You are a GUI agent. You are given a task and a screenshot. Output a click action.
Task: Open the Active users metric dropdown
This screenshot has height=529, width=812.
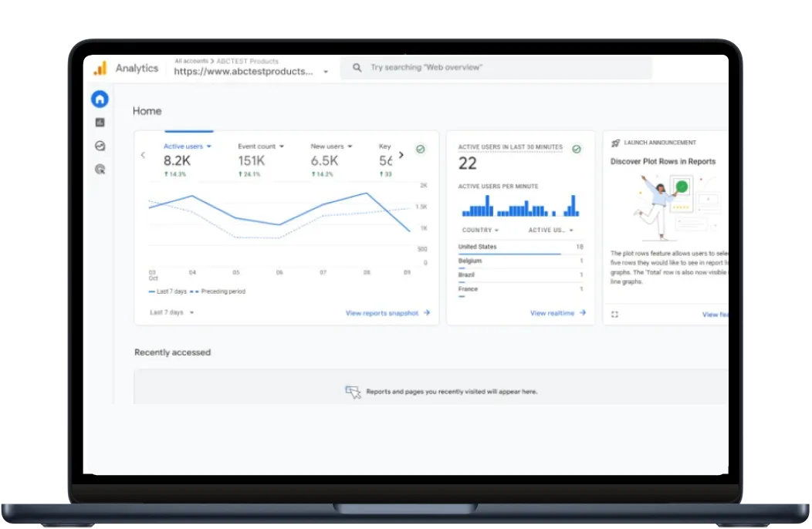pyautogui.click(x=208, y=147)
